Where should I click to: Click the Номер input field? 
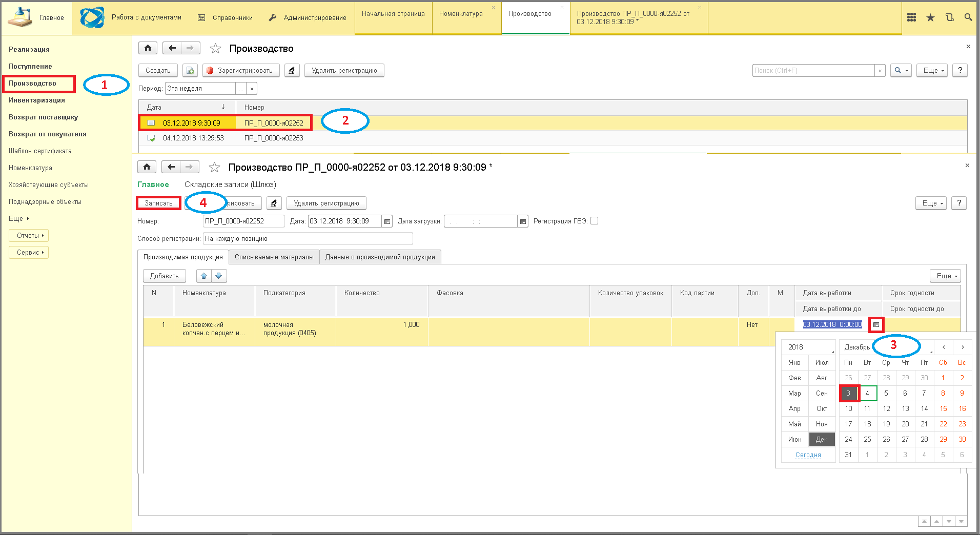tap(243, 221)
